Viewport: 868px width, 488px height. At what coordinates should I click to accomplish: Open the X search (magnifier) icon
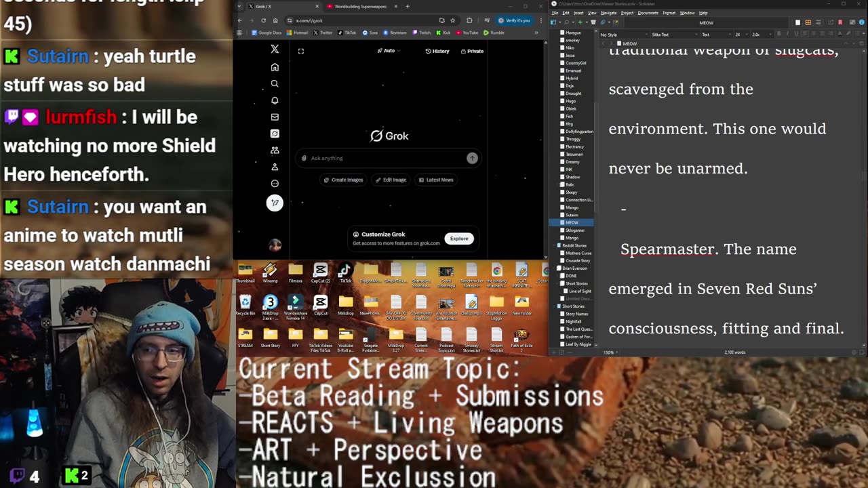coord(275,83)
